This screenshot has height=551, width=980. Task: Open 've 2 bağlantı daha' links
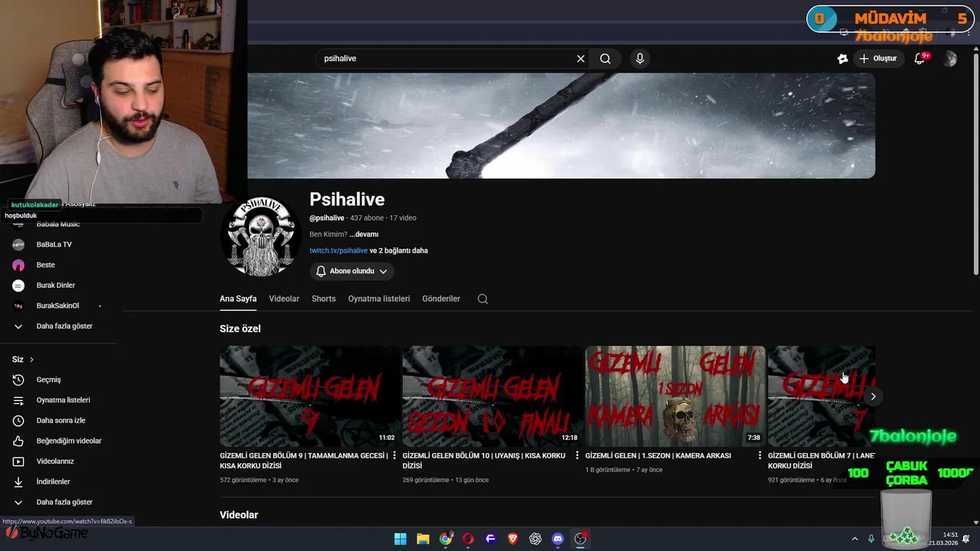pyautogui.click(x=399, y=250)
